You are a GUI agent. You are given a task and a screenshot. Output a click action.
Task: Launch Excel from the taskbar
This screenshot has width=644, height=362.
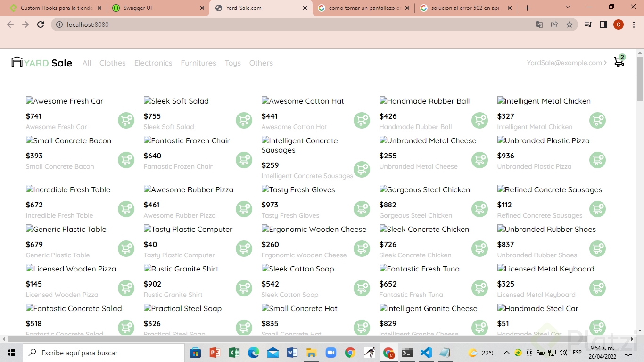pos(234,353)
